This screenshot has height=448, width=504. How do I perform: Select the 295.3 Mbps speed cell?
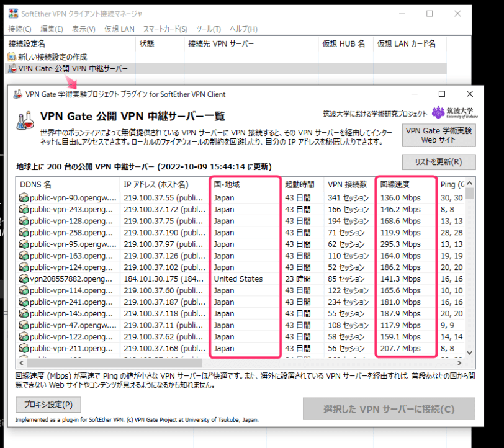pos(400,244)
